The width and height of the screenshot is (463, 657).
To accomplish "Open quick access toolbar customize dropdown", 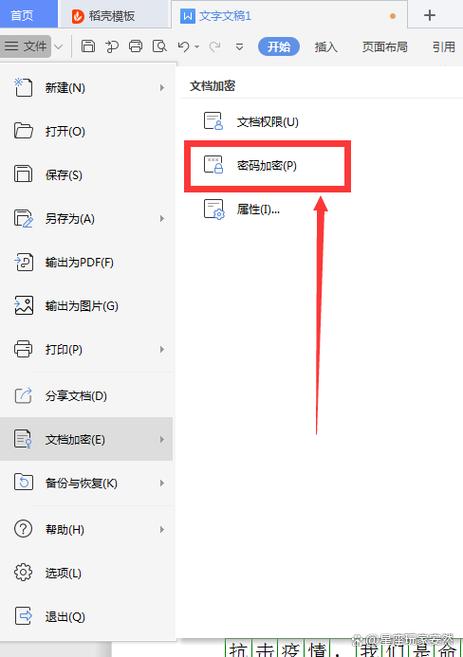I will pyautogui.click(x=239, y=47).
